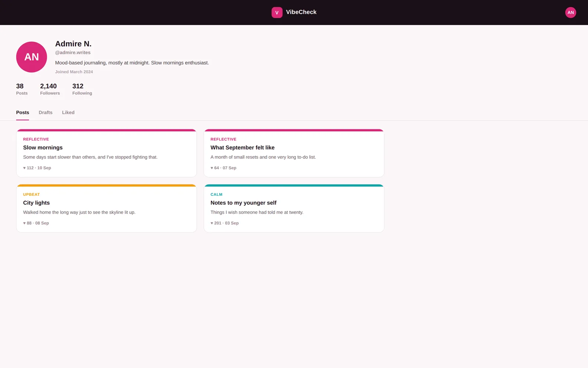Click the Admire N. profile name
Image resolution: width=588 pixels, height=368 pixels.
pyautogui.click(x=73, y=44)
